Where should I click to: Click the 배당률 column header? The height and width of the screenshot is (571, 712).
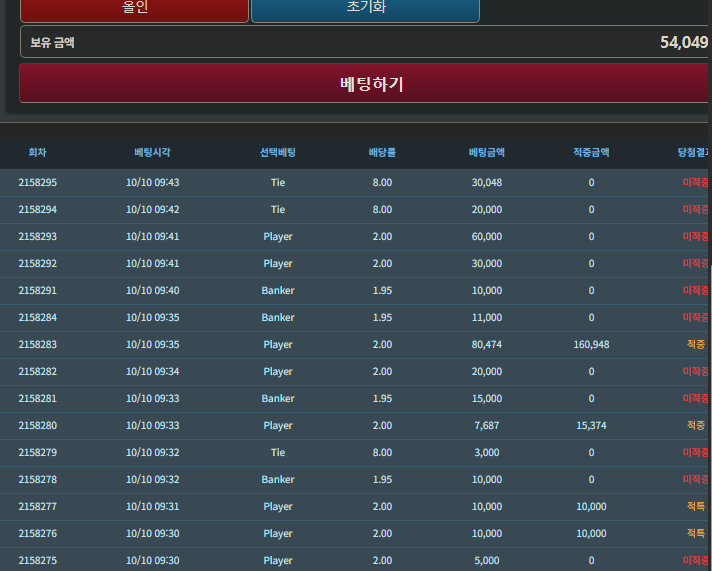pos(382,153)
